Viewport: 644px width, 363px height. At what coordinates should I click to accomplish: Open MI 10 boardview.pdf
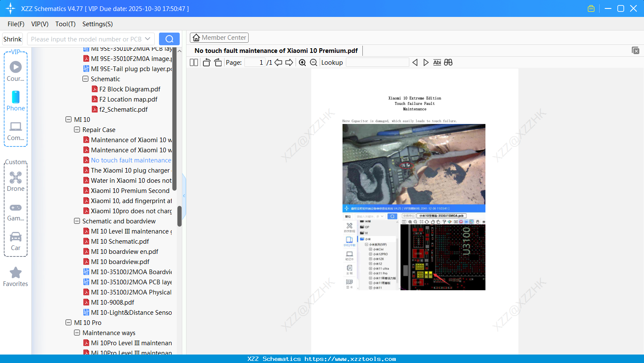click(x=116, y=261)
